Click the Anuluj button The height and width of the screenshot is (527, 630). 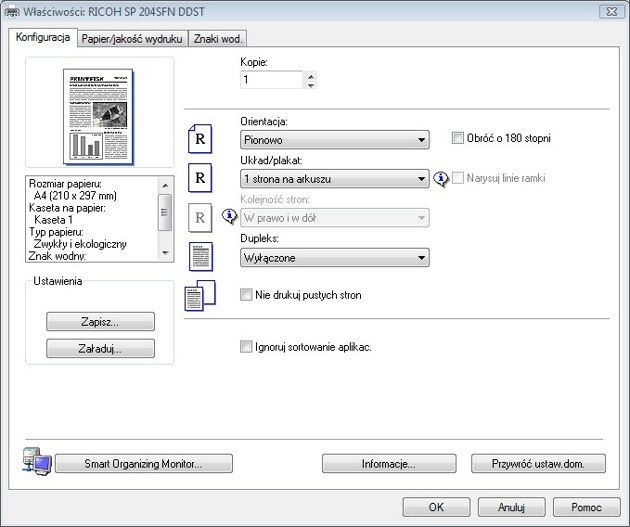point(511,507)
